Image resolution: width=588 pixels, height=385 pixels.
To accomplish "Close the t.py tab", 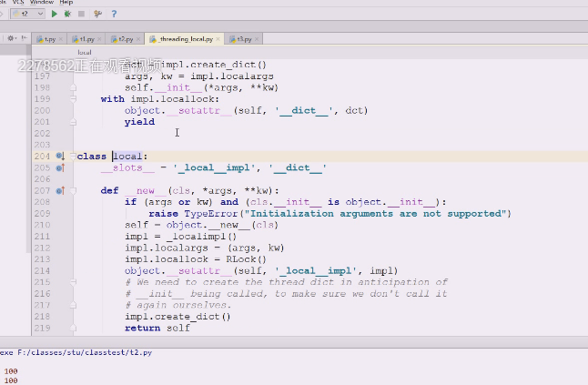I will pos(61,39).
